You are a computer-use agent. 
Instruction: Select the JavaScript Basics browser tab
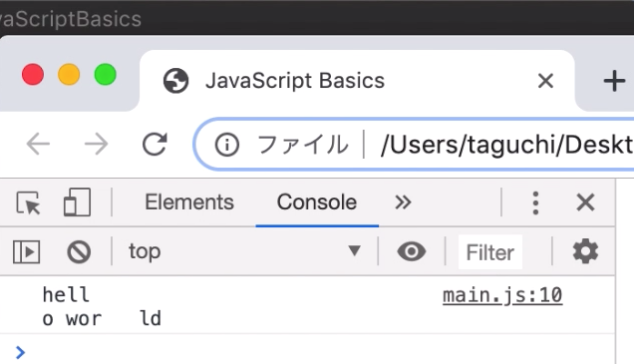(x=357, y=80)
